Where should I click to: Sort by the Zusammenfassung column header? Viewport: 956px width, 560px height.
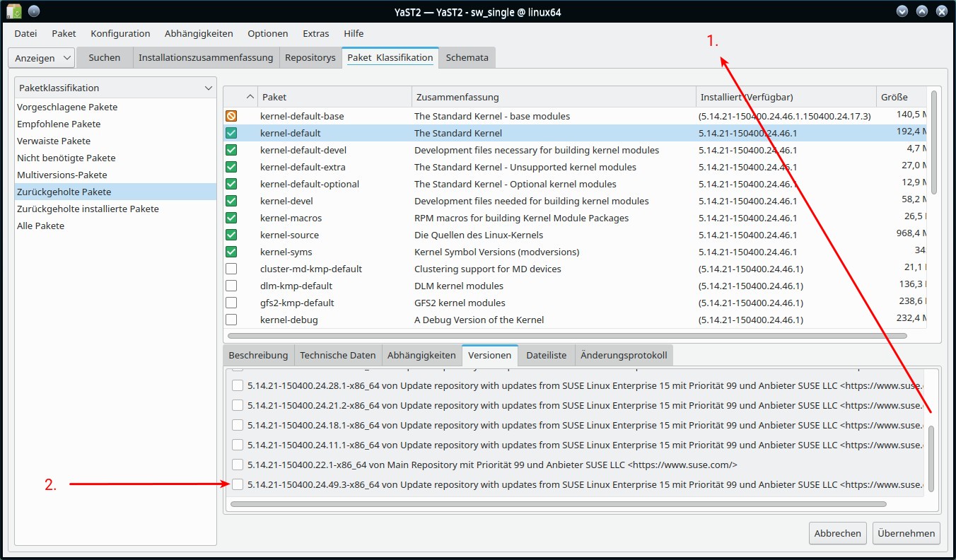pos(554,97)
